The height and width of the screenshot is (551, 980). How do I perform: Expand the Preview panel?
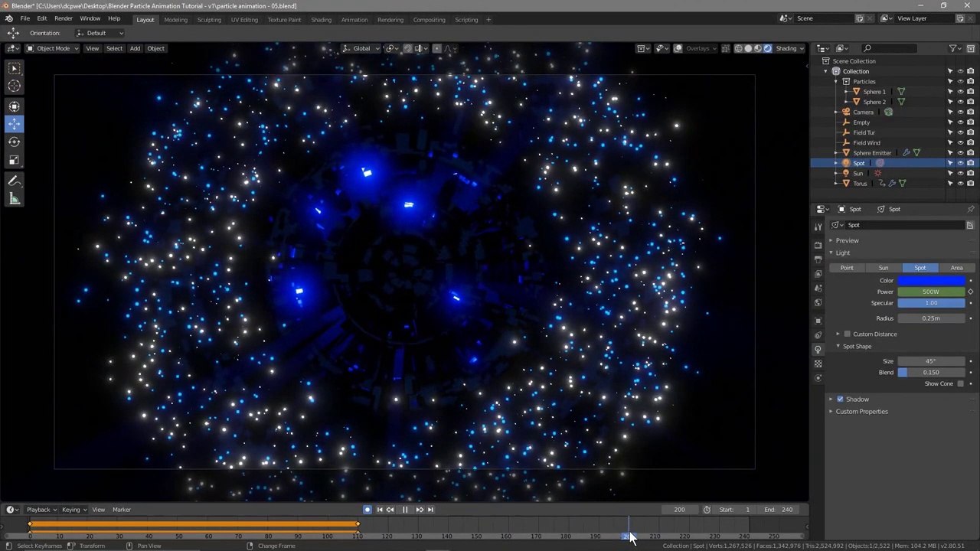[x=847, y=240]
